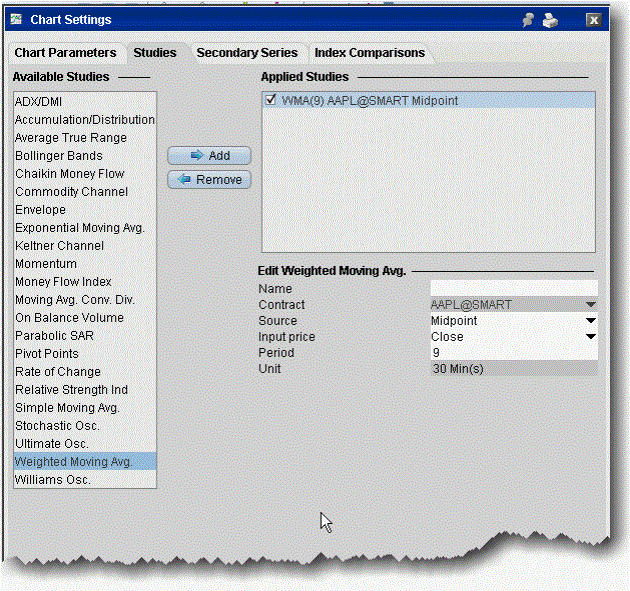
Task: Select Parabolic SAR study
Action: pos(54,336)
